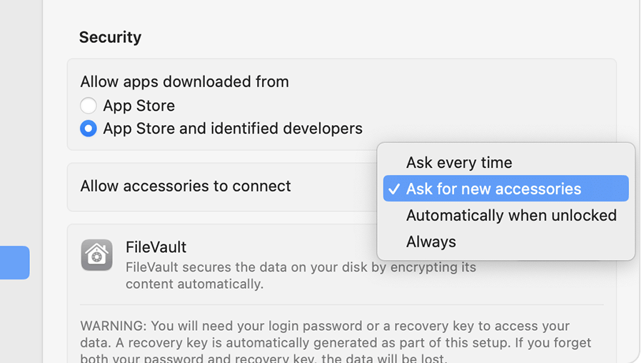Open the FileVault title entry
The image size is (644, 363).
pyautogui.click(x=156, y=247)
